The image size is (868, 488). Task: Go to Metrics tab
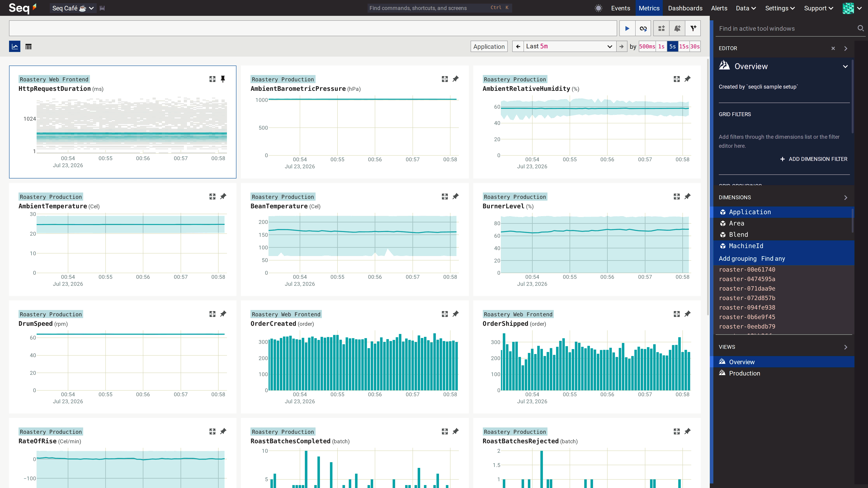pos(649,8)
